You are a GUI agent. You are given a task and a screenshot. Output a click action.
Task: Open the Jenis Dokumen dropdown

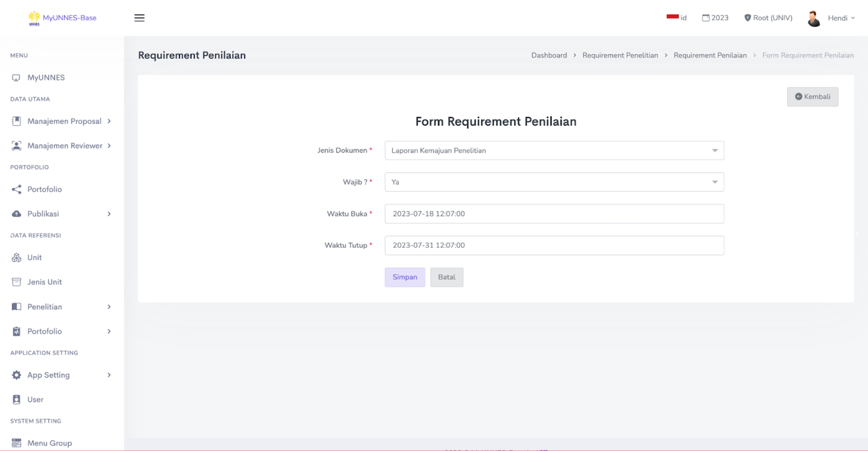[554, 150]
